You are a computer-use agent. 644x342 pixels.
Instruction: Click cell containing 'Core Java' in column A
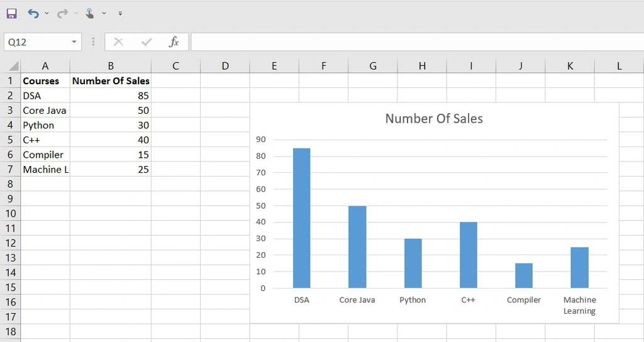tap(45, 110)
